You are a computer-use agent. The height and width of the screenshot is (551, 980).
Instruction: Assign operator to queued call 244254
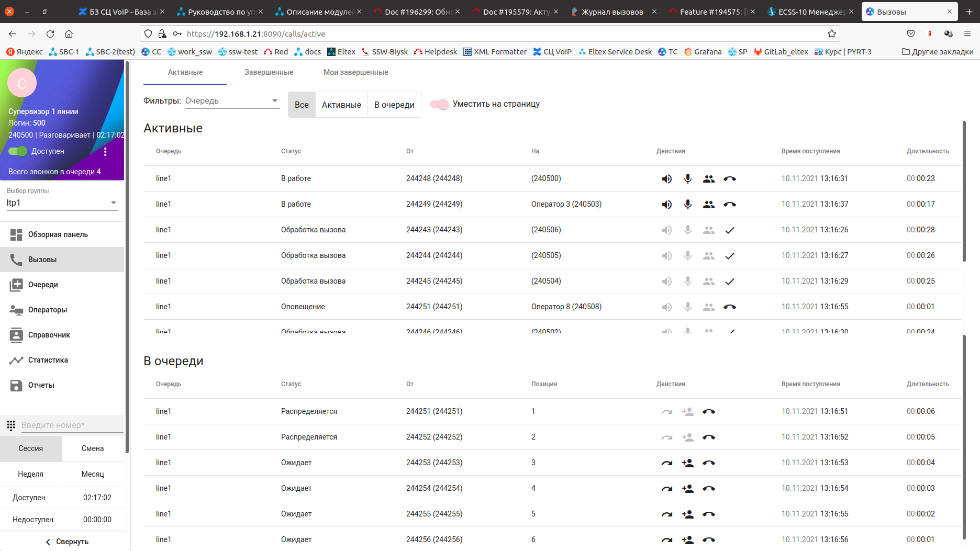point(688,489)
